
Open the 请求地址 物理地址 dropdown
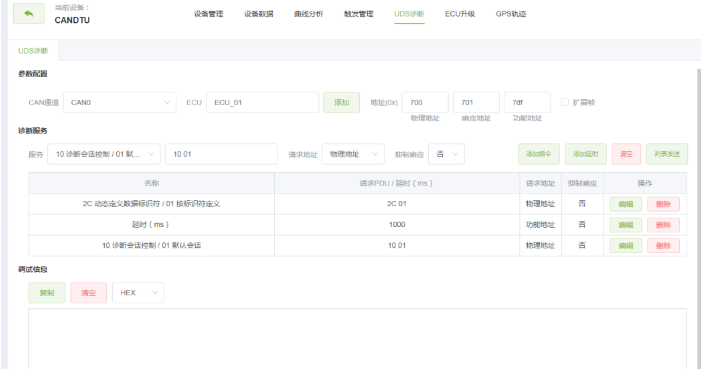[353, 154]
